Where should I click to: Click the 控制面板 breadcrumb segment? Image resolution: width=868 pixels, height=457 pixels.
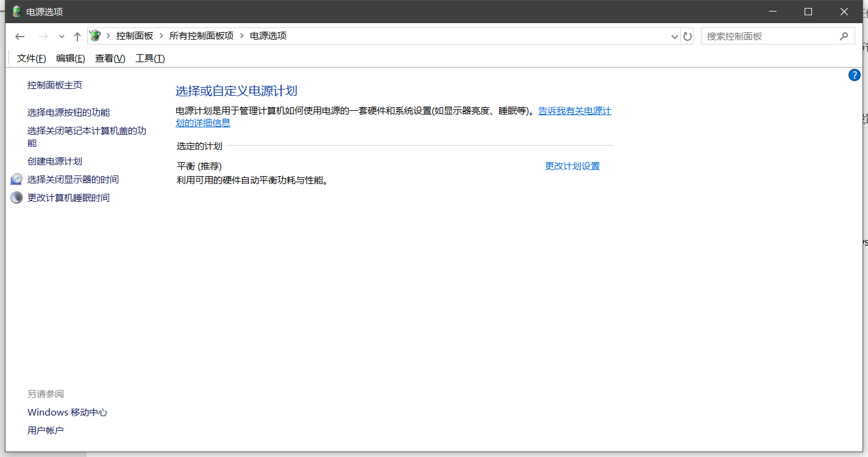tap(135, 36)
